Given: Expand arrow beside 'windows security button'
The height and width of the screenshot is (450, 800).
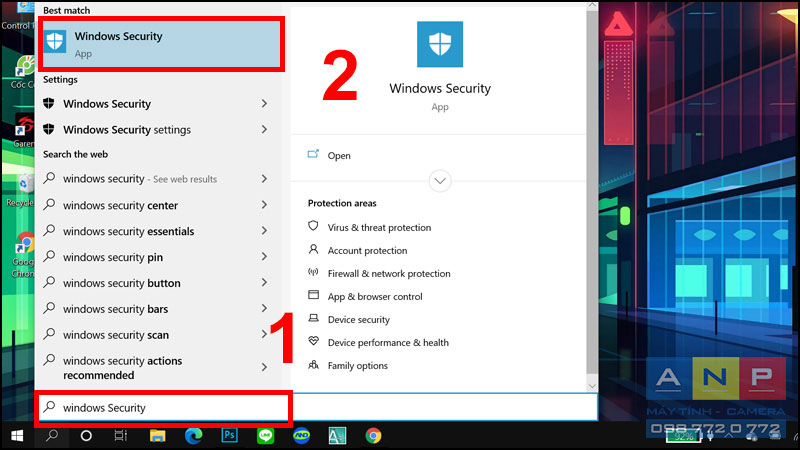Looking at the screenshot, I should 264,283.
